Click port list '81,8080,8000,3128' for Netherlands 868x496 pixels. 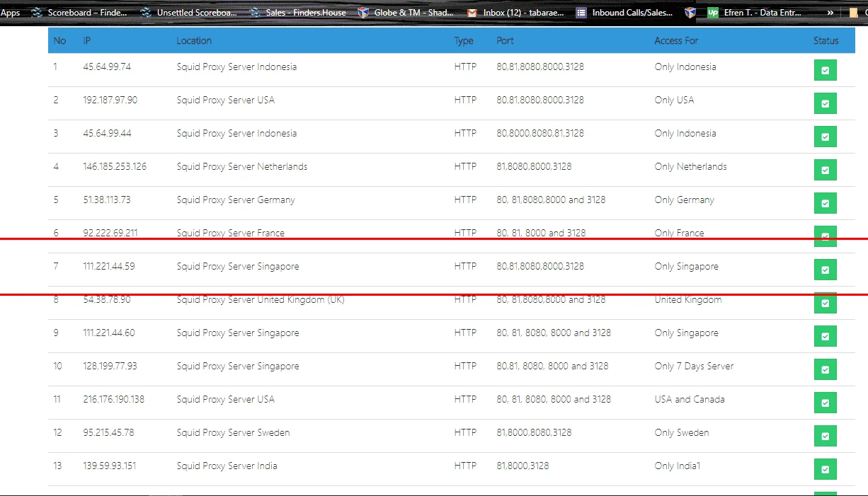(x=534, y=166)
